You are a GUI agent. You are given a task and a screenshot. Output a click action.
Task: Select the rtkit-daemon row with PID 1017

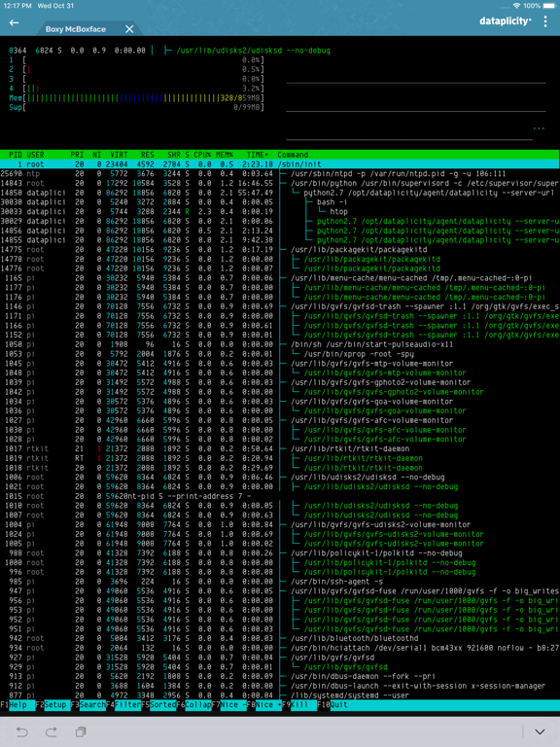(x=280, y=448)
